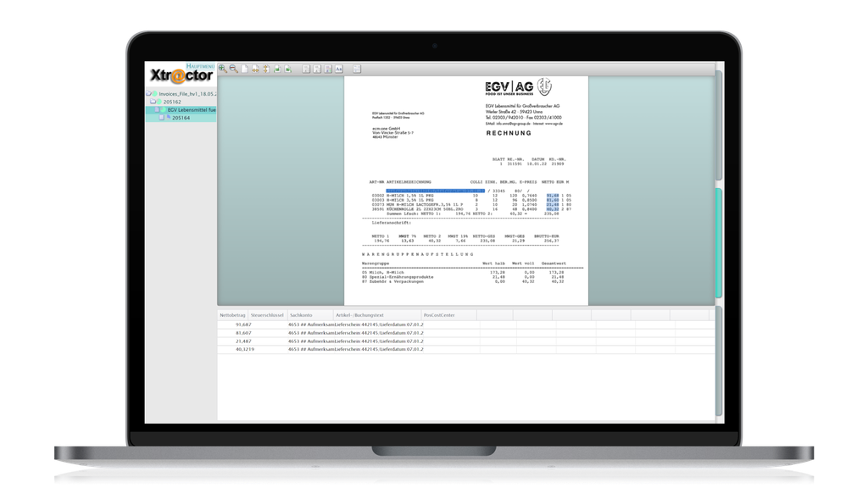Select the 205164 tree node
868x499 pixels.
click(x=181, y=118)
